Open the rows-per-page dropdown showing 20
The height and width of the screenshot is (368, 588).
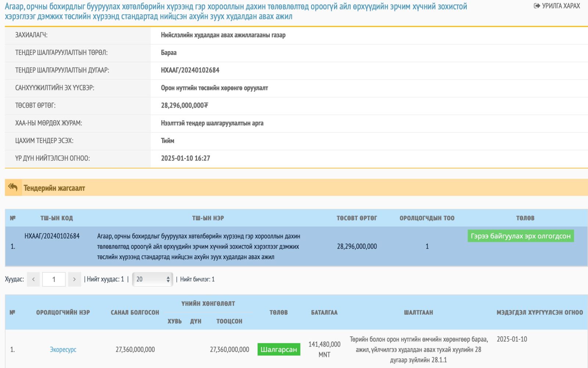coord(153,279)
